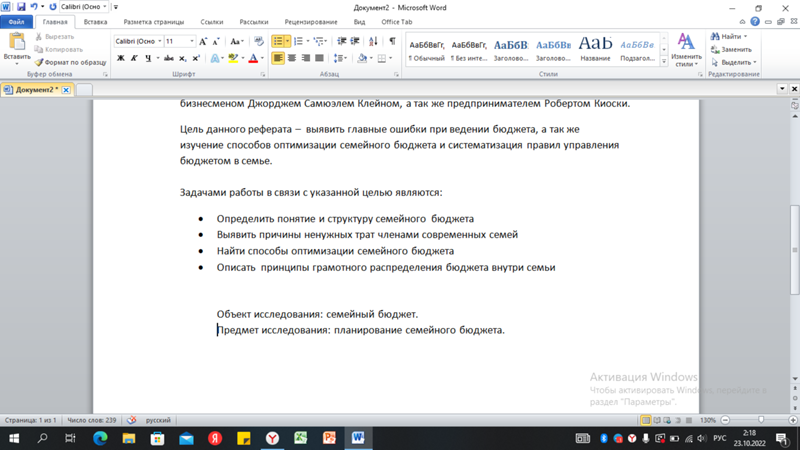Toggle bold formatting (Ж)

tap(121, 59)
